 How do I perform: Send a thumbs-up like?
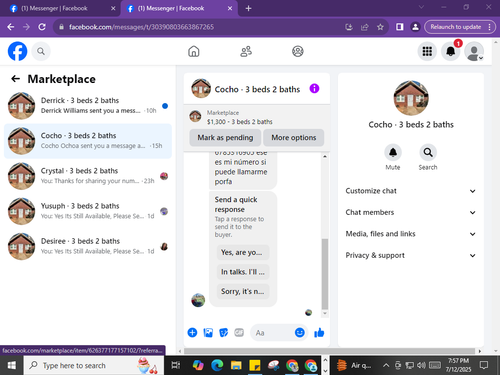[319, 332]
